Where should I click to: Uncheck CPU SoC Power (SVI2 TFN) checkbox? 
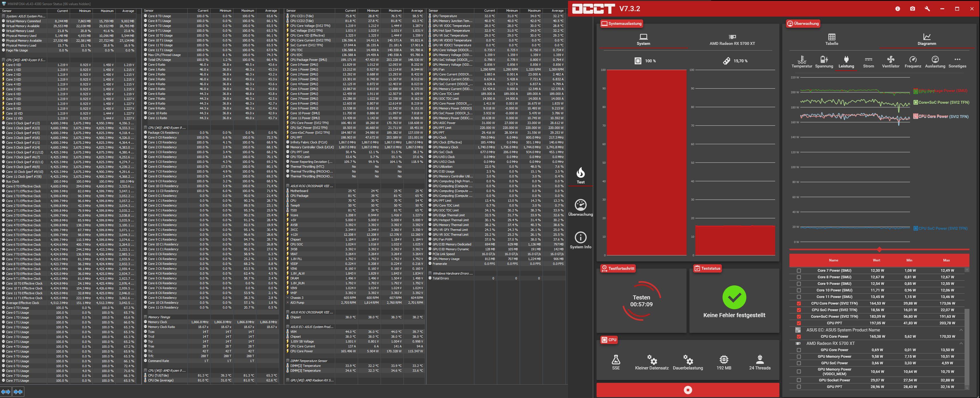point(799,310)
